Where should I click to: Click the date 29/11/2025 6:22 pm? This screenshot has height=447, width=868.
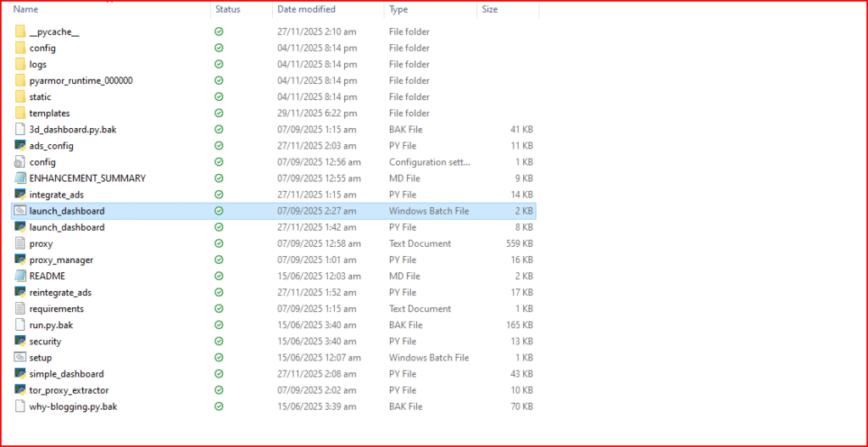coord(317,113)
